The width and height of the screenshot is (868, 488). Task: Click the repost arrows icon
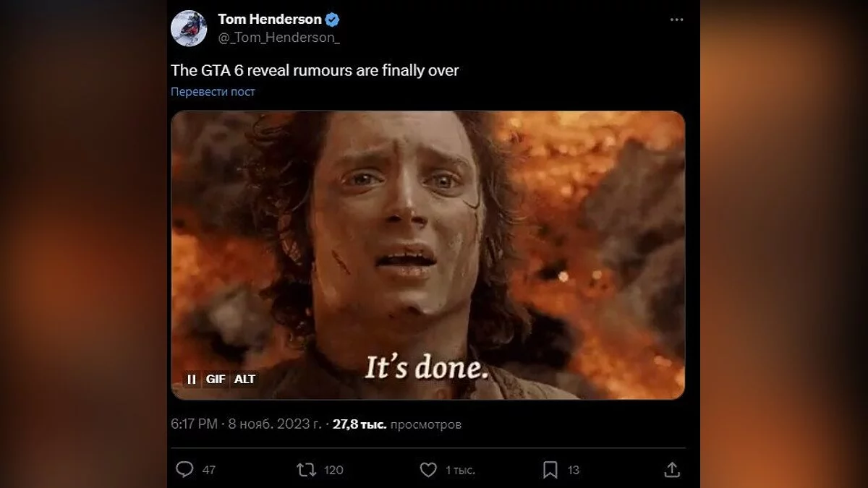click(x=307, y=470)
